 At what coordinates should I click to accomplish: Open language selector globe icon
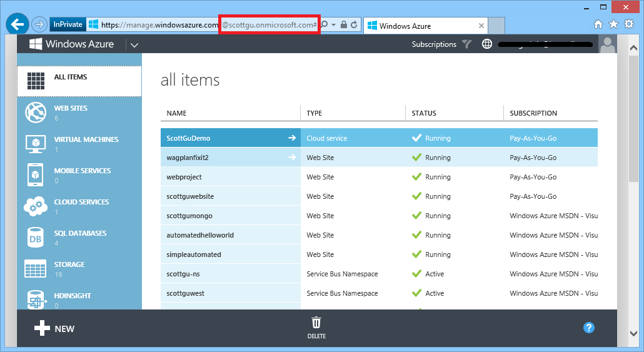[x=486, y=44]
